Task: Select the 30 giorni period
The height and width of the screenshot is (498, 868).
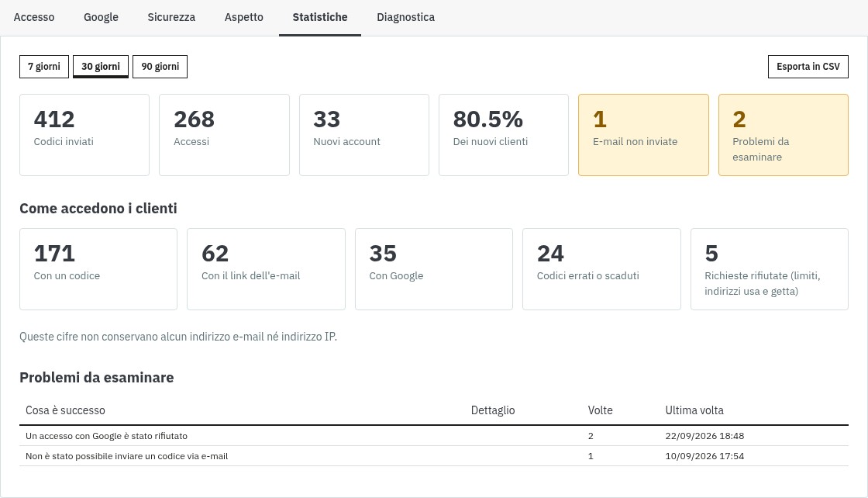Action: (101, 67)
